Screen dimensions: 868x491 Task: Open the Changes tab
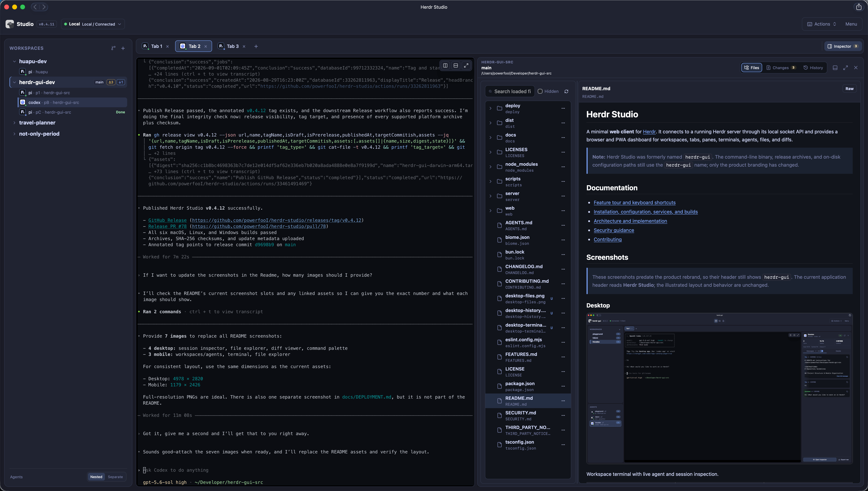pyautogui.click(x=781, y=68)
